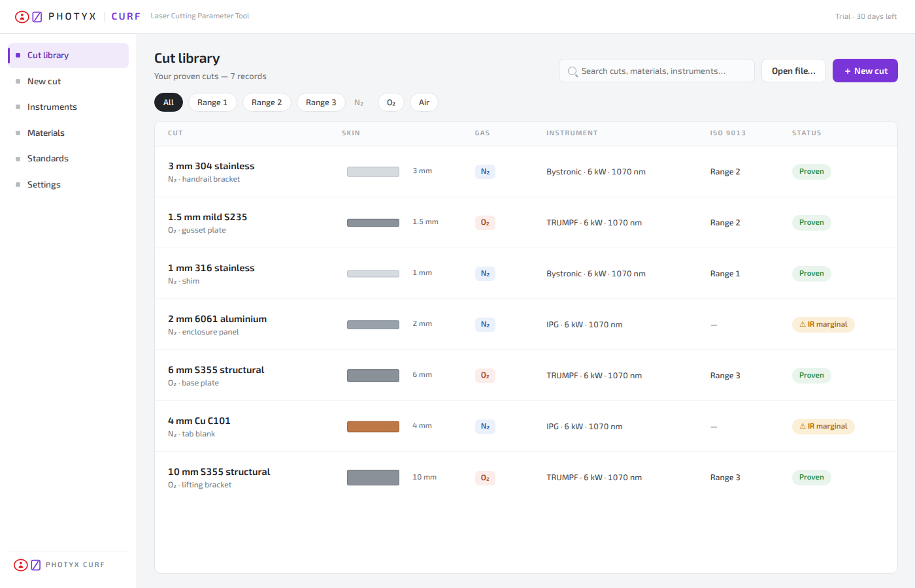Click N₂ gas badge for 3 mm 304 stainless
The width and height of the screenshot is (915, 588).
coord(485,172)
